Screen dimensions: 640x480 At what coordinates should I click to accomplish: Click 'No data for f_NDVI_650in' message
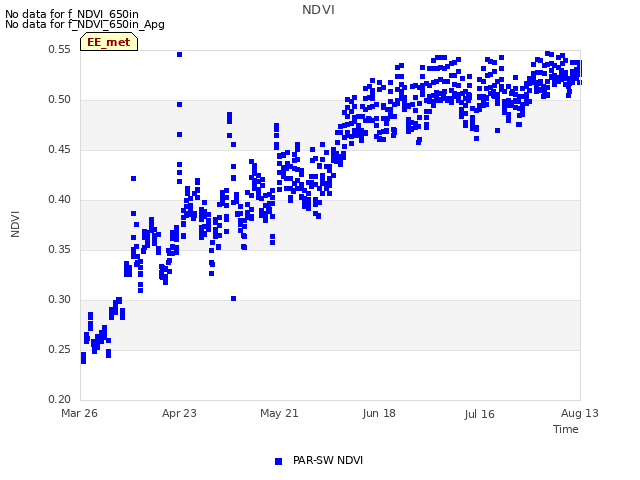(x=72, y=14)
